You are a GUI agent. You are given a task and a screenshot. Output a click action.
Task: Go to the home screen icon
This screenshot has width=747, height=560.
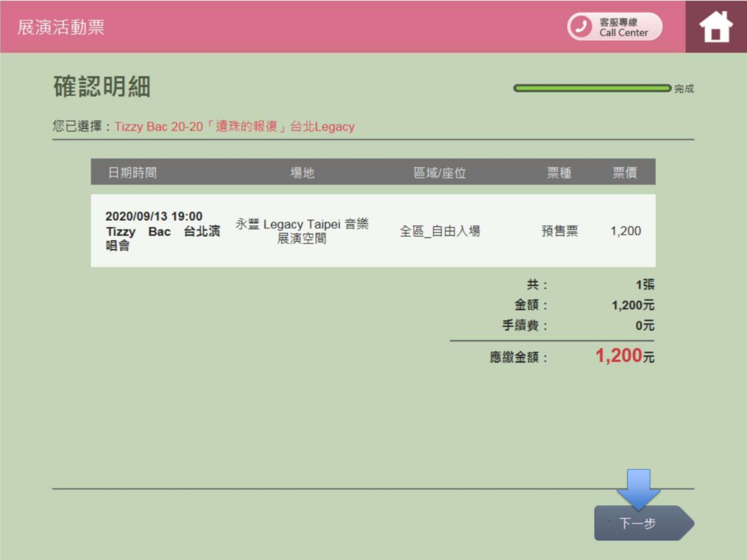(716, 27)
